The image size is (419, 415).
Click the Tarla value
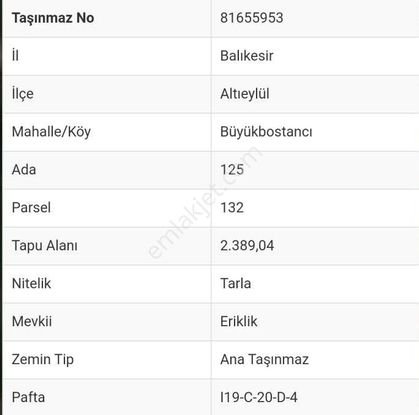pyautogui.click(x=236, y=284)
